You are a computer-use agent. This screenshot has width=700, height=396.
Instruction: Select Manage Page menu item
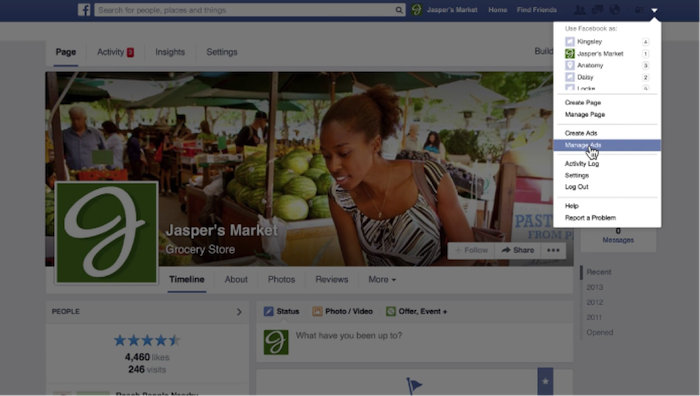coord(585,115)
